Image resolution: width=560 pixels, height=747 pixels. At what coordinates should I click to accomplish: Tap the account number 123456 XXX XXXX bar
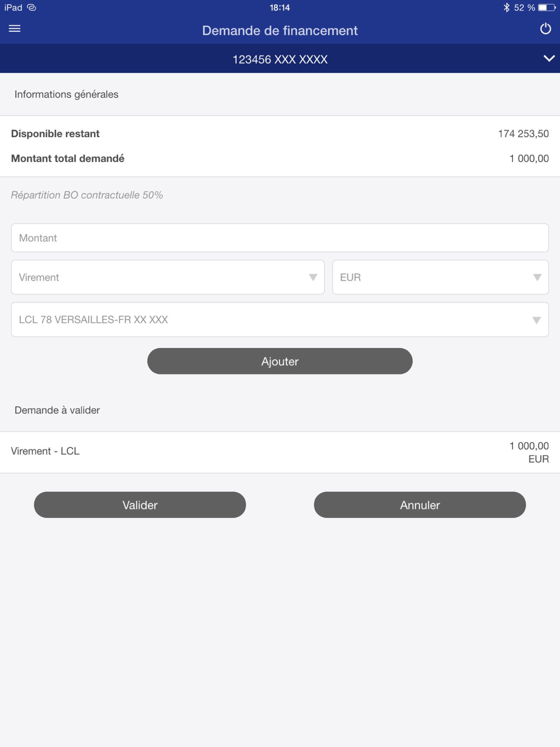[280, 59]
